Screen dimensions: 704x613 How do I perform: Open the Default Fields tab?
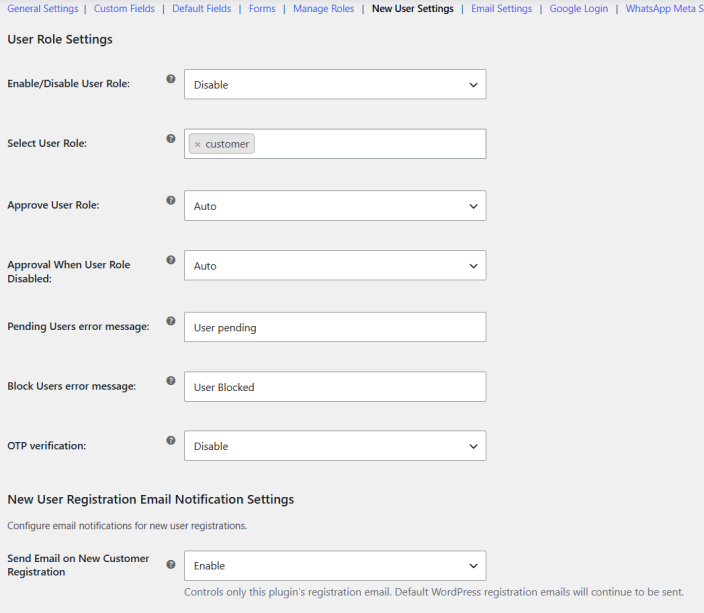pos(202,9)
